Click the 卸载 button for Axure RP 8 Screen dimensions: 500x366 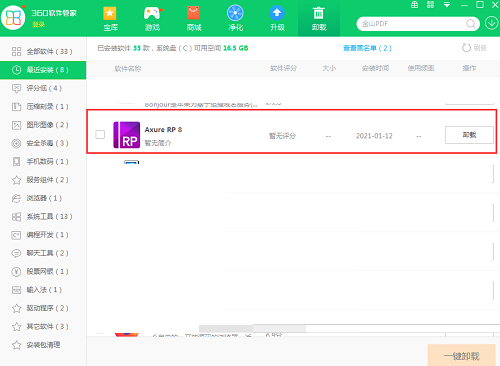tap(469, 135)
